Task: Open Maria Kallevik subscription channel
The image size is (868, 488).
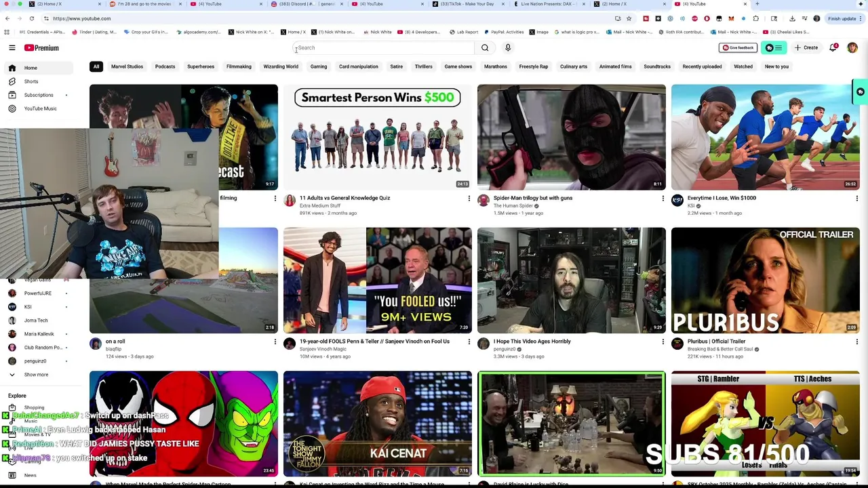Action: 39,334
